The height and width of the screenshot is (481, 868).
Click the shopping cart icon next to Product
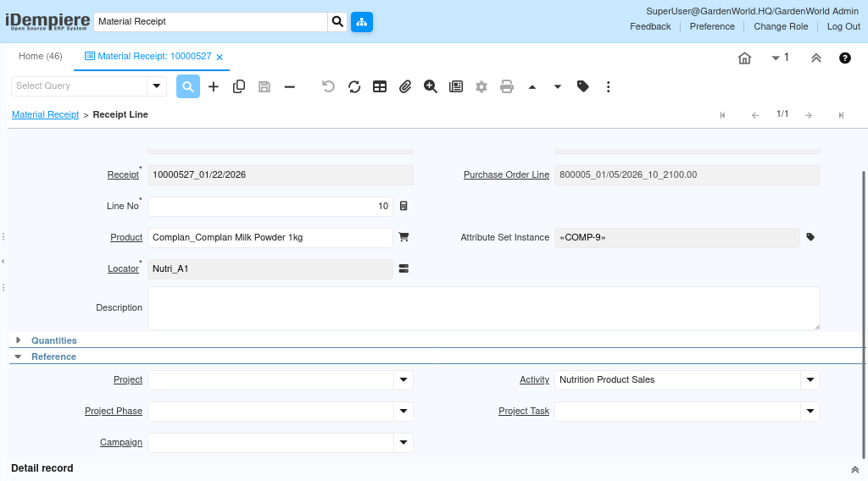[403, 237]
